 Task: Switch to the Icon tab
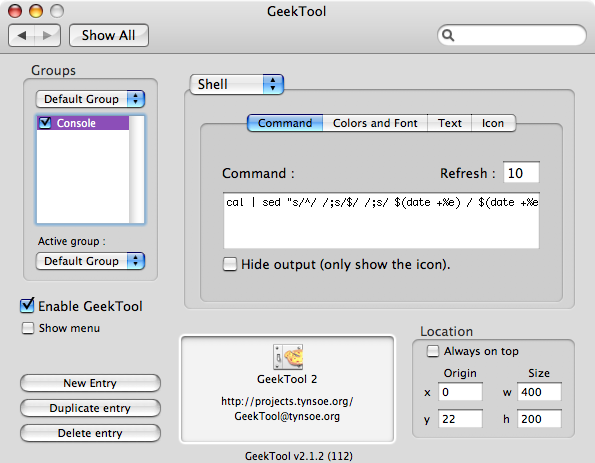click(x=493, y=123)
